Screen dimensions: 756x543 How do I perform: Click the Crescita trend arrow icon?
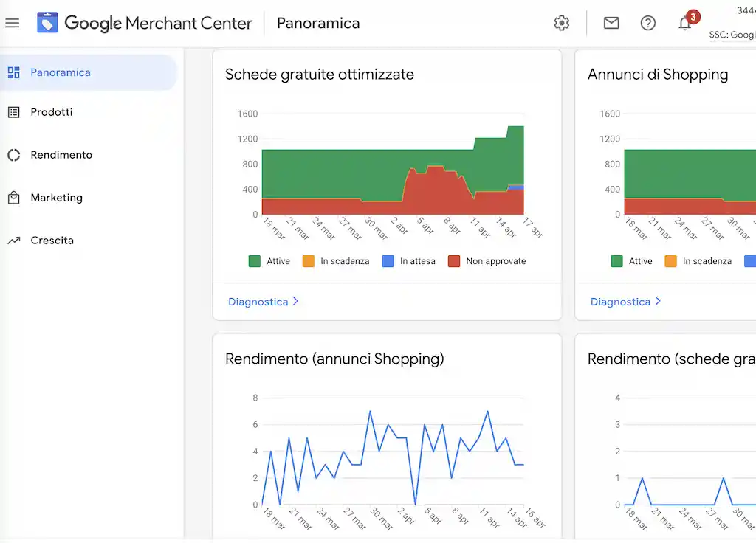point(13,240)
